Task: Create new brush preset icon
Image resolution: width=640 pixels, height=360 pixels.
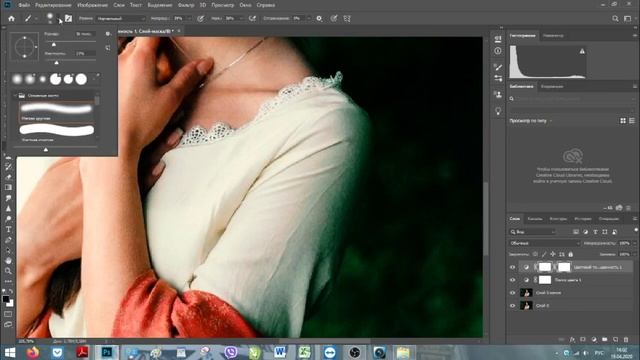Action: 108,48
